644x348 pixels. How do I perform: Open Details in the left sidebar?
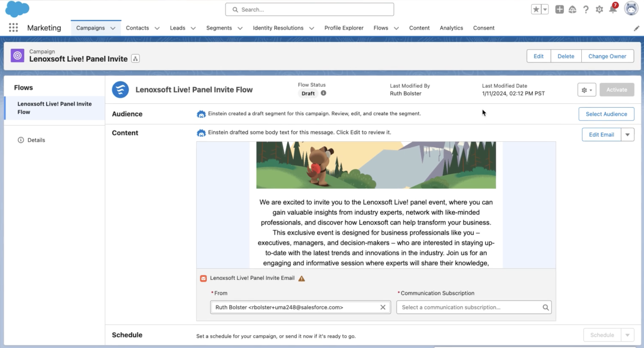[36, 140]
